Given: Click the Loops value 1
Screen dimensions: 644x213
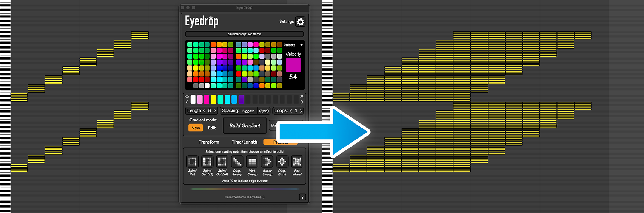Looking at the screenshot, I should (x=296, y=111).
